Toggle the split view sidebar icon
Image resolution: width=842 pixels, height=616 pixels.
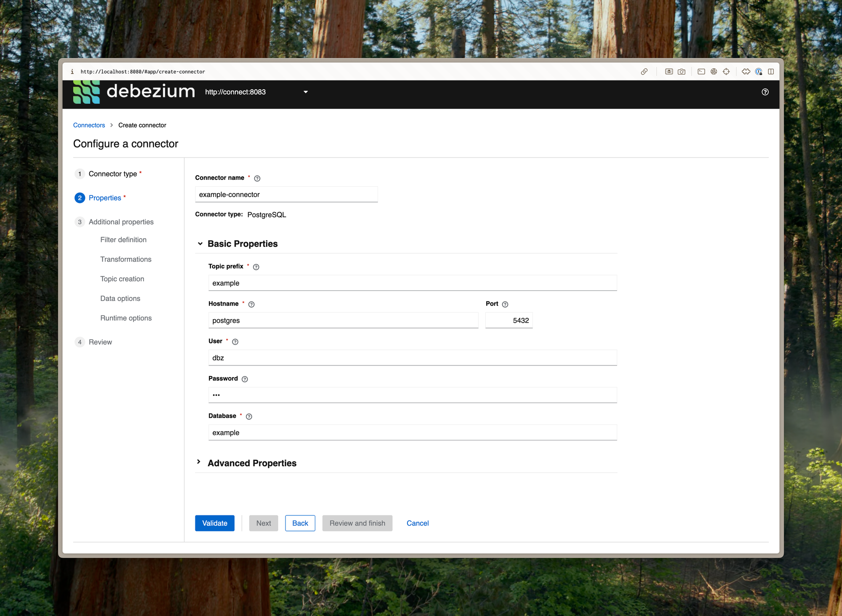[771, 72]
